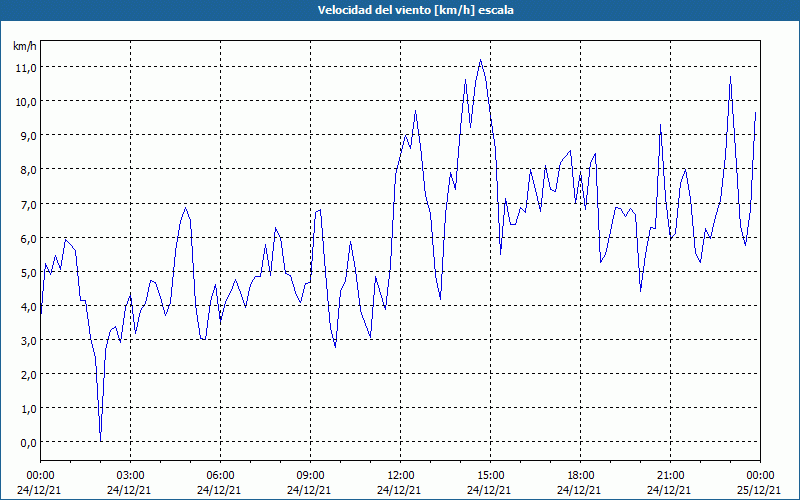This screenshot has width=800, height=500.
Task: Pick the '24/12/21' date under 15:00
Action: click(489, 490)
